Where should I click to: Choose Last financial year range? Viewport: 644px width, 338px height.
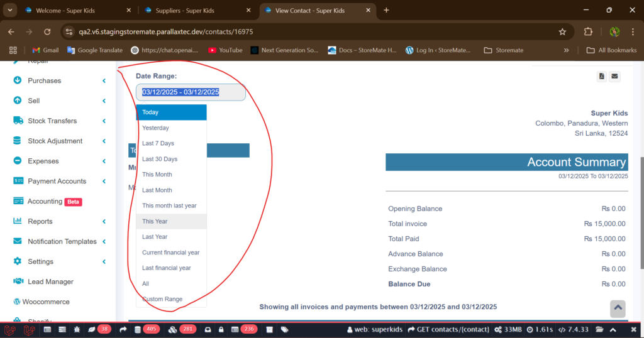point(171,268)
